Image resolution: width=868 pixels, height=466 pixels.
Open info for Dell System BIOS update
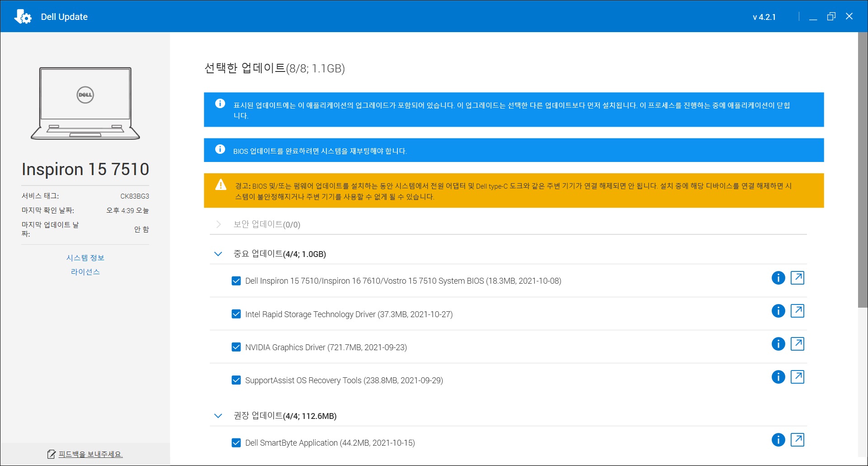pyautogui.click(x=778, y=278)
